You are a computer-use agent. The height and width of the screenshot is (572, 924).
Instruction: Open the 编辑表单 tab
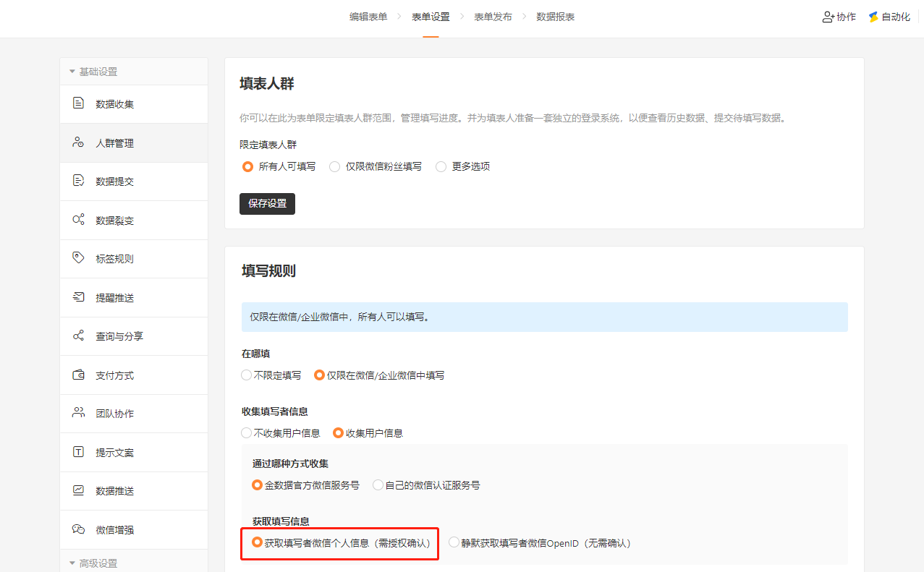[x=368, y=17]
